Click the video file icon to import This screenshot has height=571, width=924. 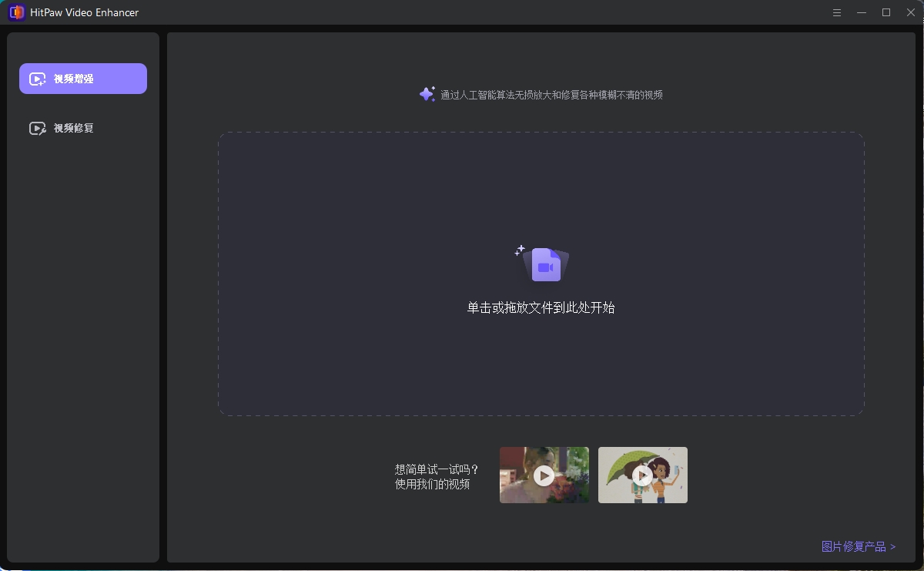click(x=544, y=264)
